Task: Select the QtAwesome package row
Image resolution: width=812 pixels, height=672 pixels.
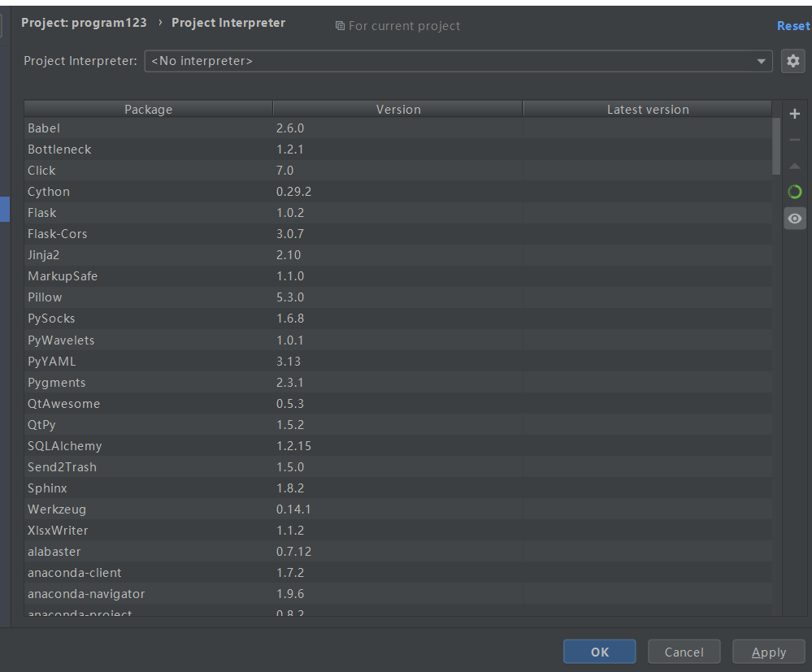Action: (x=397, y=404)
